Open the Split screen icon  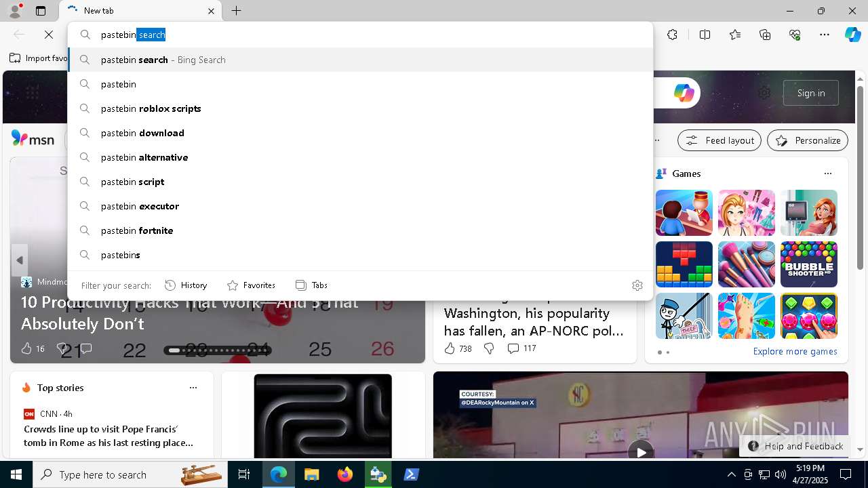pyautogui.click(x=705, y=35)
